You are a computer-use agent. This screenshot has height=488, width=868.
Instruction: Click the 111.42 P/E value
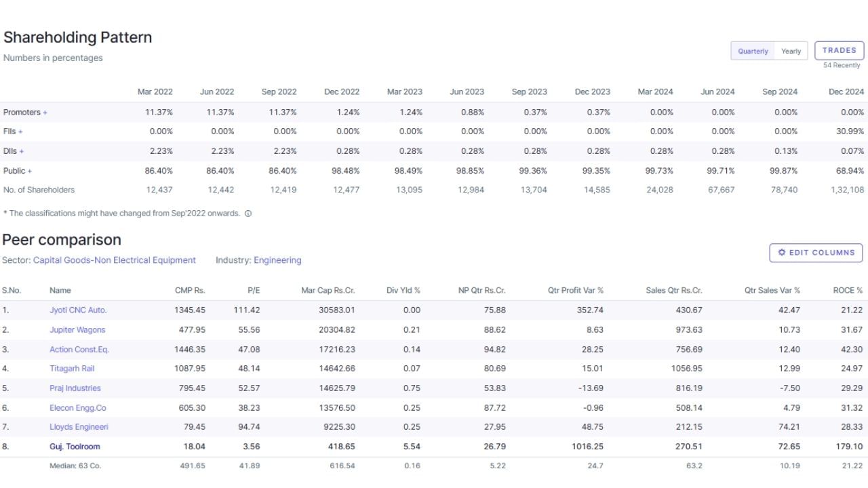click(x=246, y=310)
